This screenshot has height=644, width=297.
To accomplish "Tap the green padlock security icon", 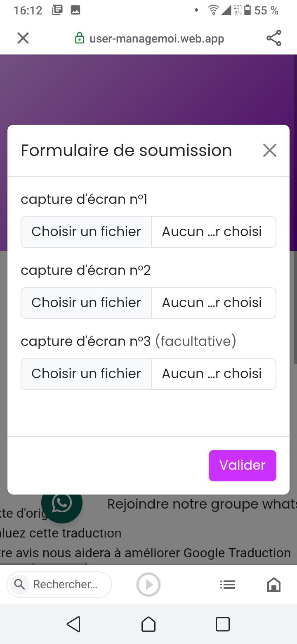I will [x=79, y=38].
